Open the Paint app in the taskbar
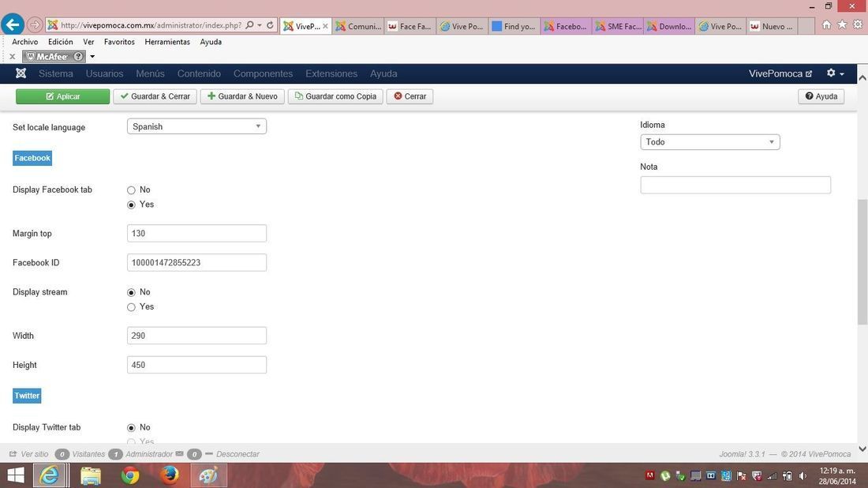 (208, 475)
